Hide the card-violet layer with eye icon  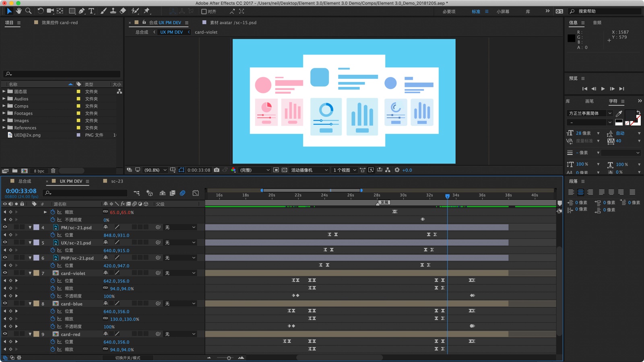click(x=5, y=273)
